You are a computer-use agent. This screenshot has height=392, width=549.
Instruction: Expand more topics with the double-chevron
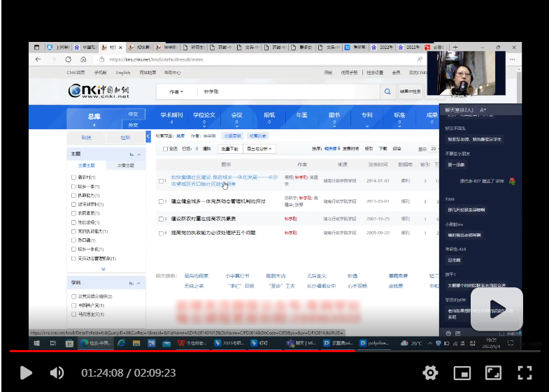[104, 269]
